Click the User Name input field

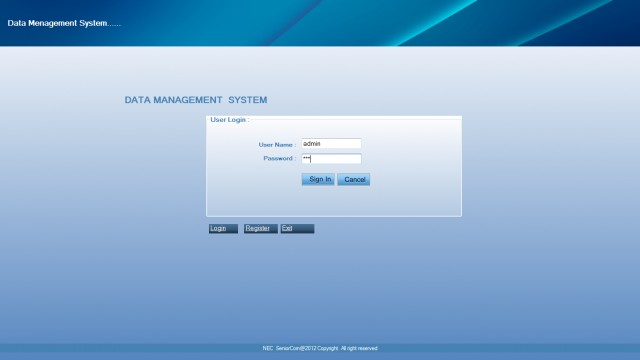331,144
